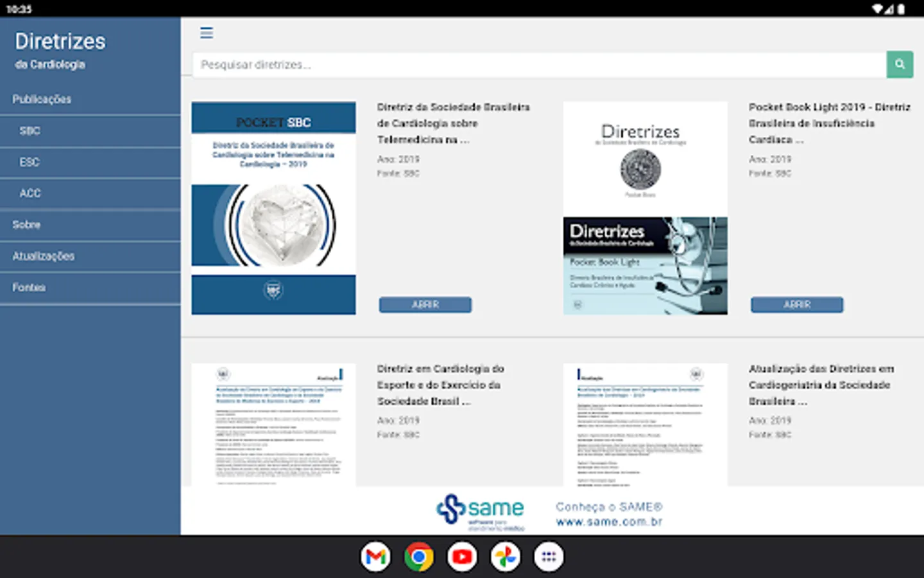
Task: Click the Diretrizes app title
Action: (x=60, y=41)
